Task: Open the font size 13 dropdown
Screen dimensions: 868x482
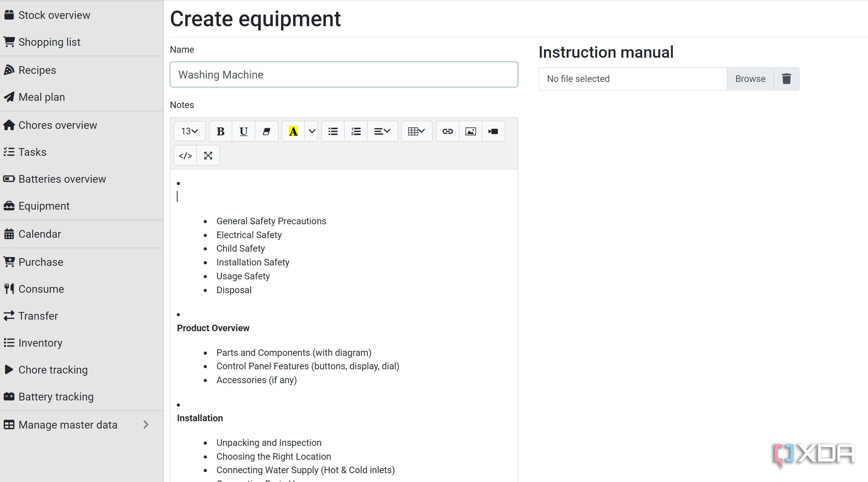Action: pyautogui.click(x=190, y=132)
